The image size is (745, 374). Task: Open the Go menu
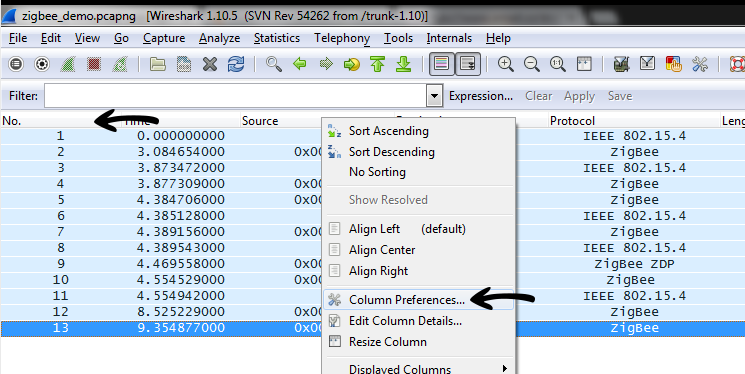[x=121, y=38]
